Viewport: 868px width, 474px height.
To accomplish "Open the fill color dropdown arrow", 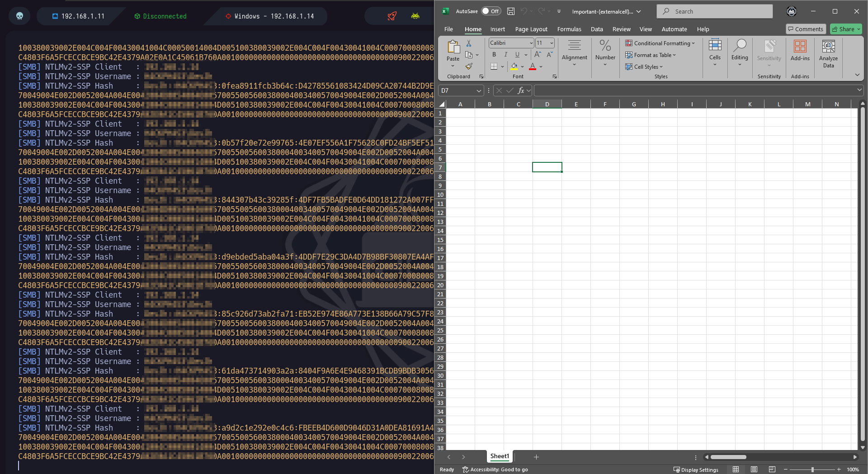I will [523, 67].
